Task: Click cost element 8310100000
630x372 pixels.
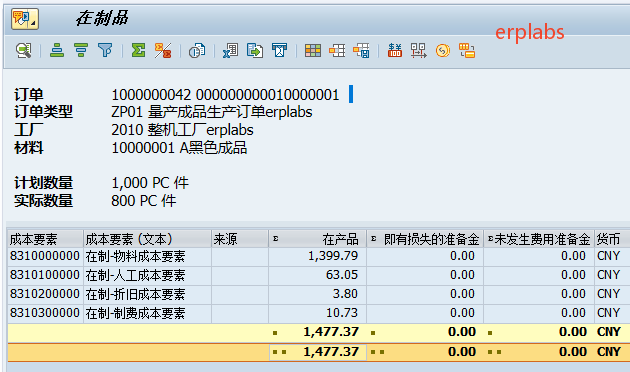Action: coord(45,275)
